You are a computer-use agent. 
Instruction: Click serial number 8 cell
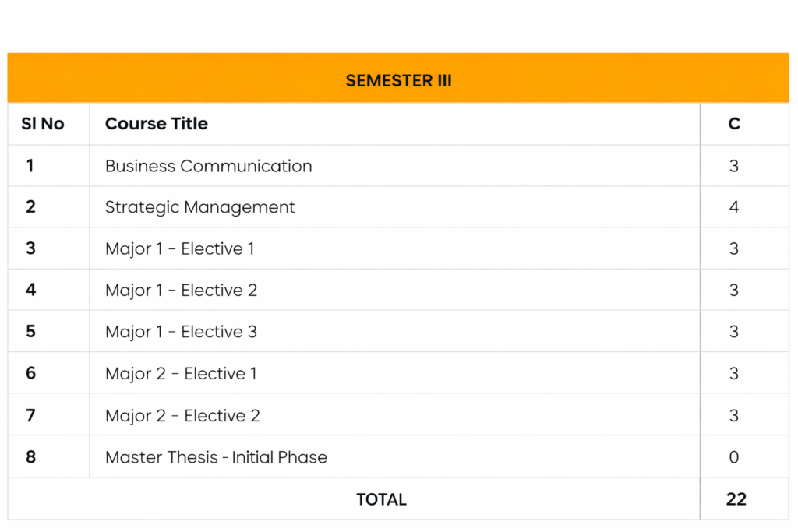coord(30,457)
